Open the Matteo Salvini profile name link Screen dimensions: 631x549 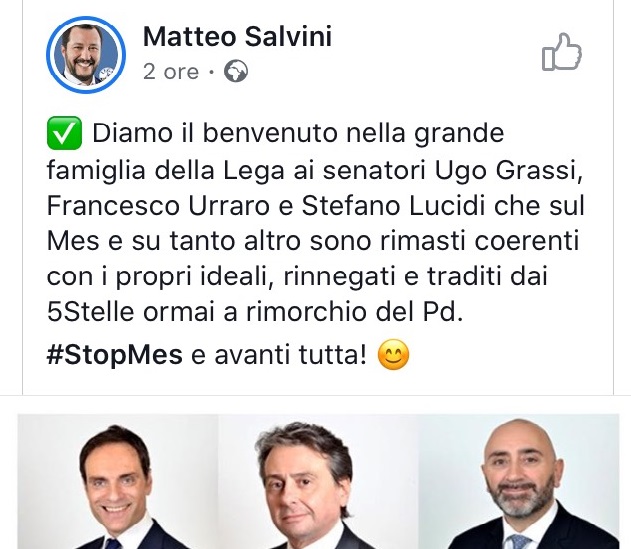click(237, 36)
